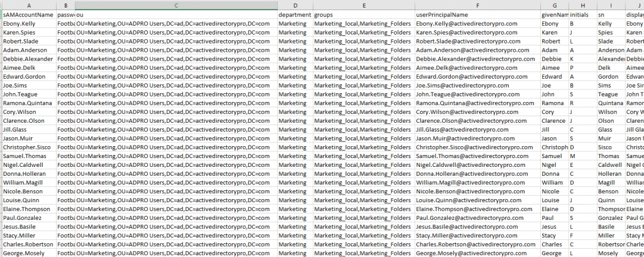Image resolution: width=644 pixels, height=257 pixels.
Task: Click the initials header cell
Action: (x=583, y=15)
